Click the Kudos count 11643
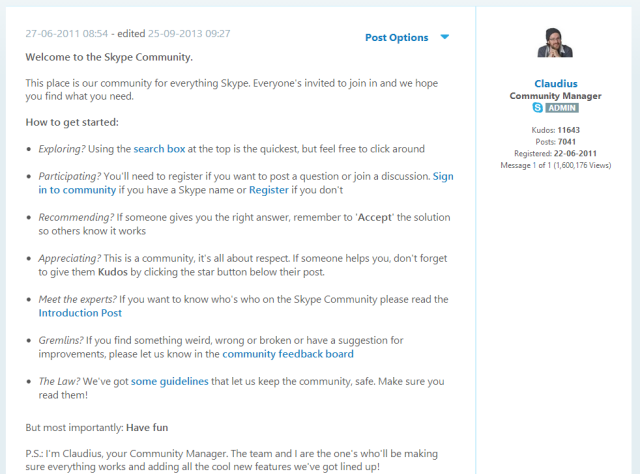The width and height of the screenshot is (640, 474). coord(569,130)
